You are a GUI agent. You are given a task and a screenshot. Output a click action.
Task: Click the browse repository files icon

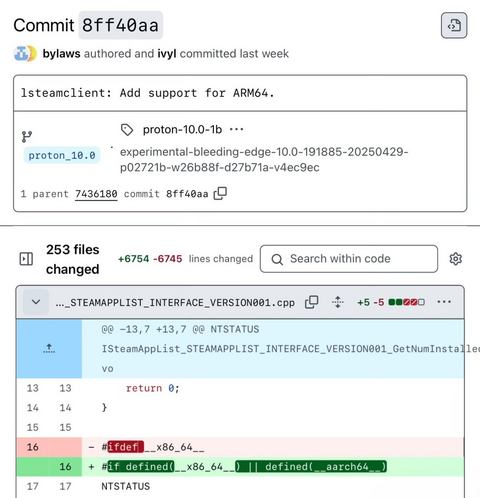click(x=454, y=25)
